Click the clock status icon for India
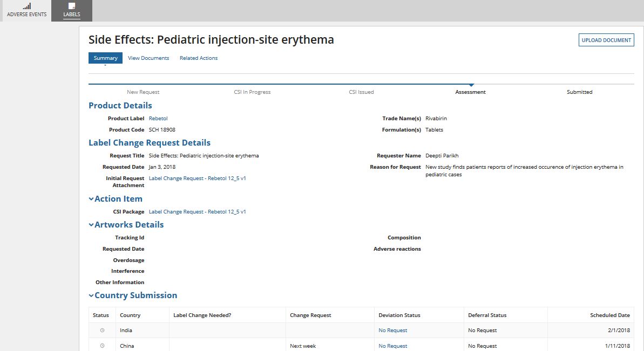 pos(102,331)
